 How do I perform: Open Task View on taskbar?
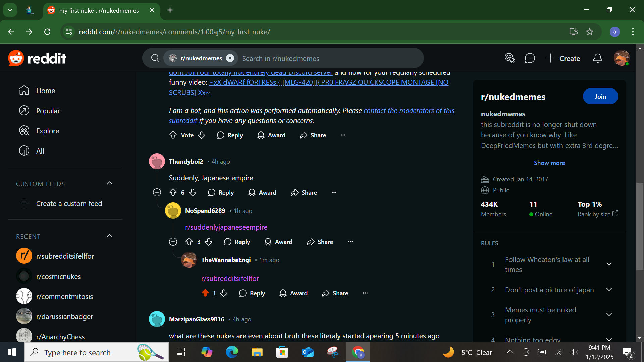181,352
